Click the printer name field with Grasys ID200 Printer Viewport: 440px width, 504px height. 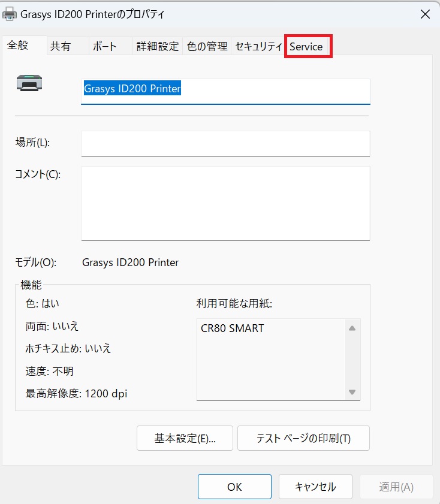pyautogui.click(x=225, y=91)
